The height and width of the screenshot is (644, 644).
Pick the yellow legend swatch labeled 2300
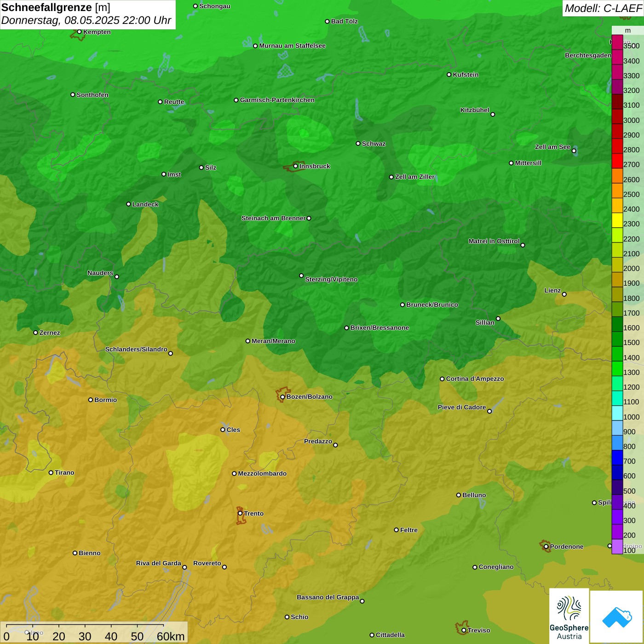617,220
